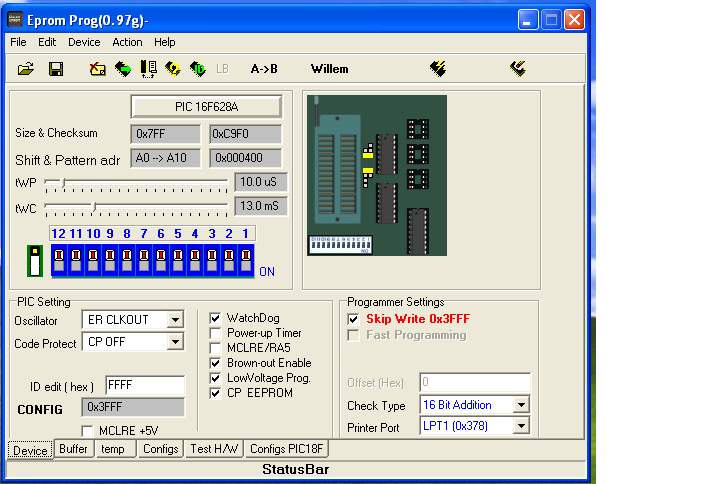Toggle DIP switch 7
Screen dimensions: 720x484
coord(144,260)
